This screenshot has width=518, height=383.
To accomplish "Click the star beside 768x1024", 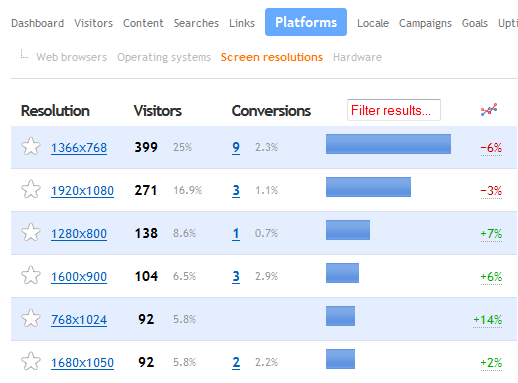I will point(31,318).
